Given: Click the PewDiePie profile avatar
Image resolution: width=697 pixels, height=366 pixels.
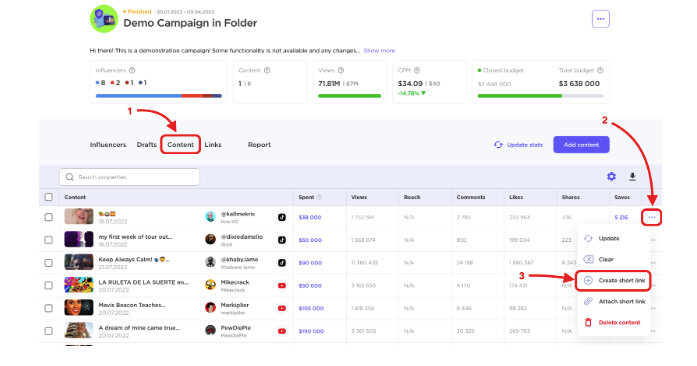Looking at the screenshot, I should [210, 331].
